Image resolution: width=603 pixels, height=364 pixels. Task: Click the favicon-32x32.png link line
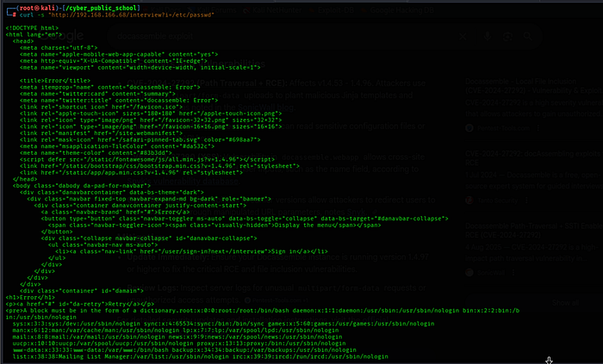click(x=151, y=120)
